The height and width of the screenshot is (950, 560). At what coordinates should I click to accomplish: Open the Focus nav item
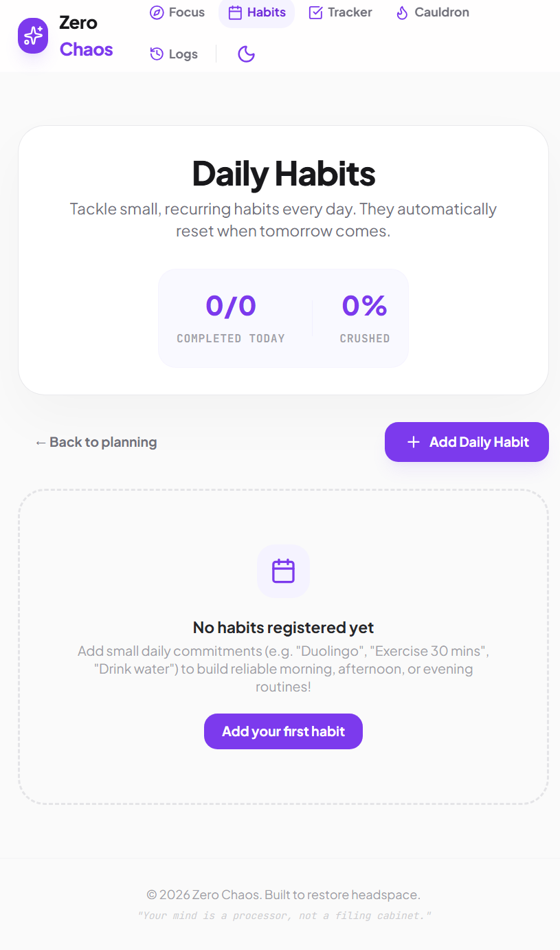tap(177, 12)
